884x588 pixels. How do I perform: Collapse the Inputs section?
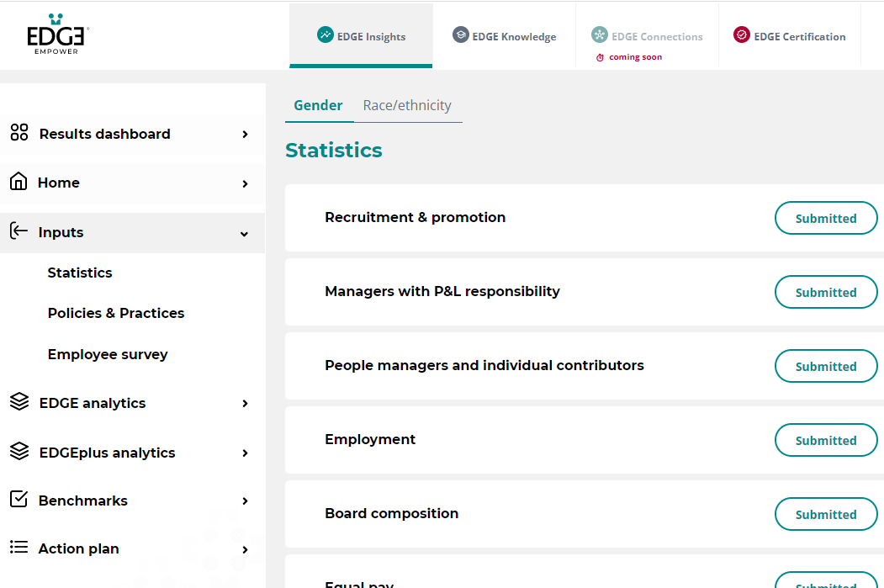pyautogui.click(x=244, y=233)
